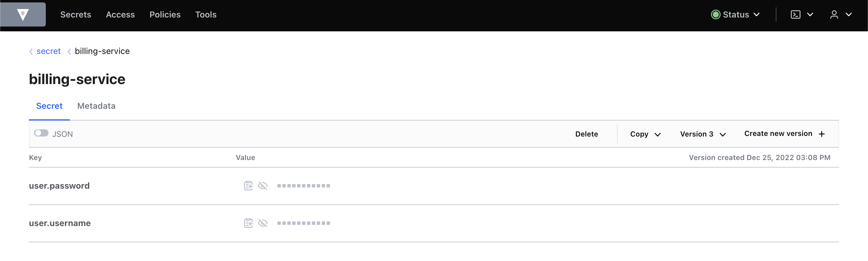Click the Delete button
The image size is (868, 261).
click(587, 134)
